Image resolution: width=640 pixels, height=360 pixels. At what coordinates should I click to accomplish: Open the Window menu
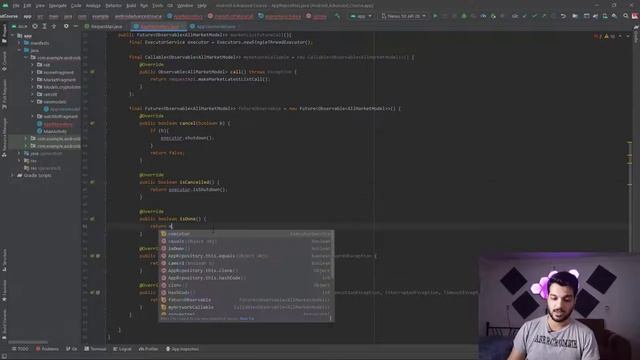coord(185,6)
